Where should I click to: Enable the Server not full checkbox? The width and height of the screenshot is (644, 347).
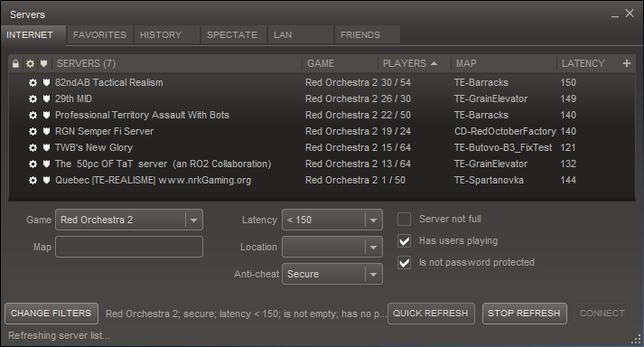pyautogui.click(x=404, y=220)
